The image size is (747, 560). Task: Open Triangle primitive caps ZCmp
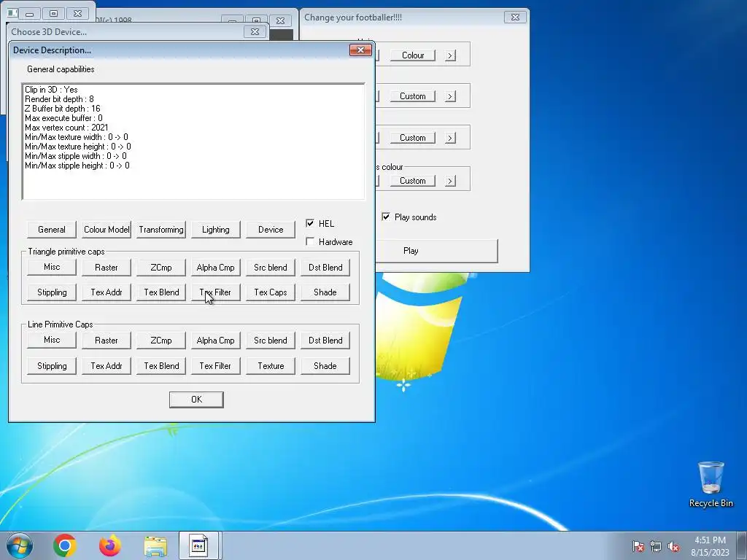click(x=161, y=267)
